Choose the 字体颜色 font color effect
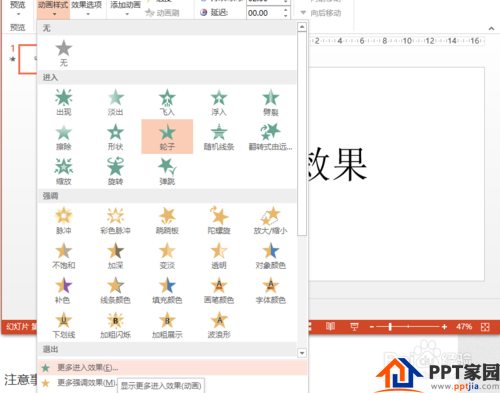This screenshot has height=393, width=500. click(270, 290)
